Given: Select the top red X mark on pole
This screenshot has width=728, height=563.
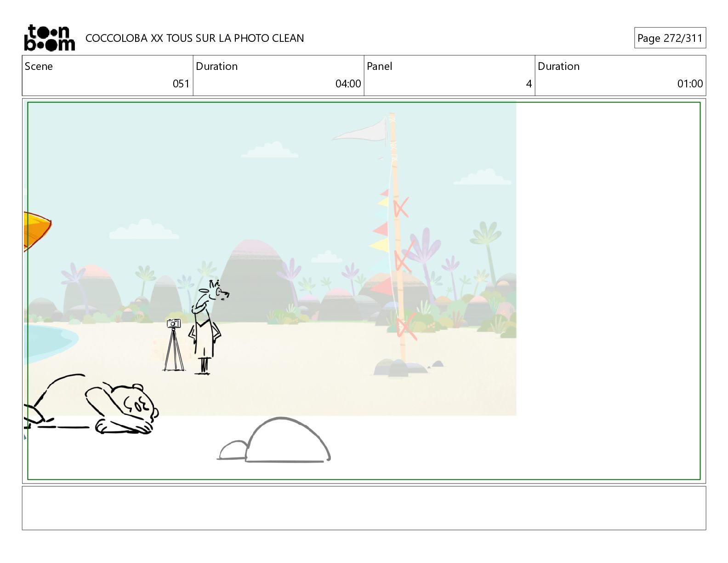Looking at the screenshot, I should (x=401, y=207).
